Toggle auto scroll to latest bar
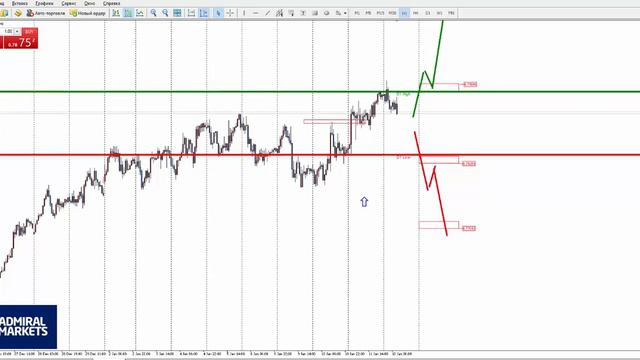640x360 pixels. pyautogui.click(x=191, y=13)
